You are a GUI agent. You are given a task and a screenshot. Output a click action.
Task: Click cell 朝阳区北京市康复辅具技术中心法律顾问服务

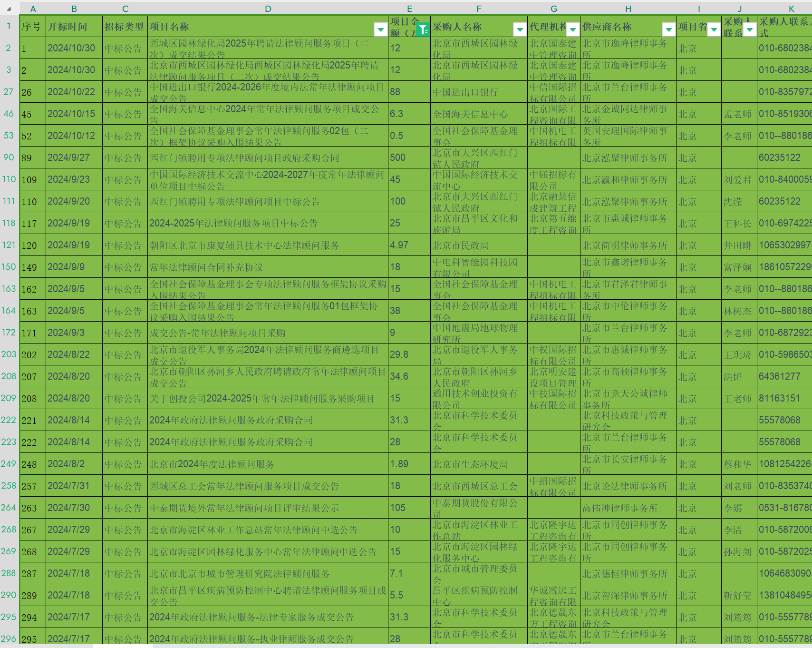(268, 245)
